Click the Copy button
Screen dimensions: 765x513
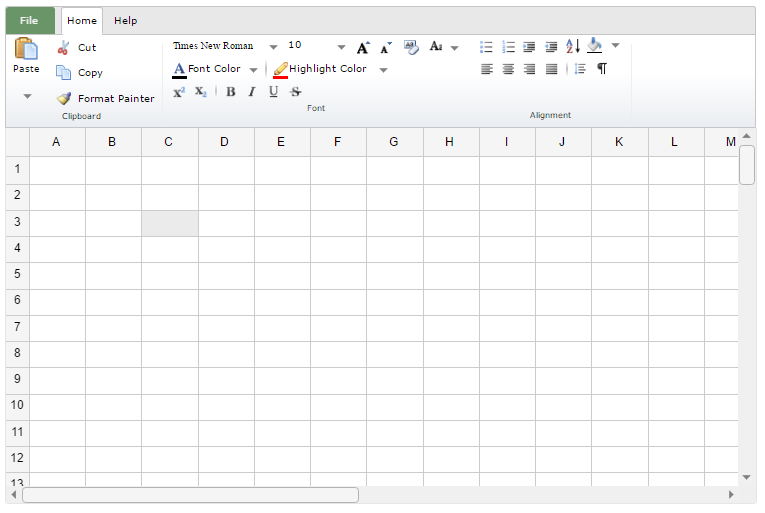(80, 73)
